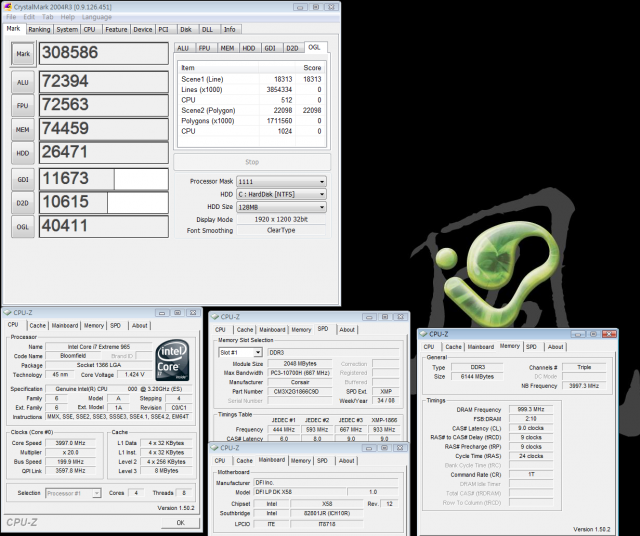Open the Edit menu in CrystalMark
This screenshot has height=536, width=640.
click(29, 17)
